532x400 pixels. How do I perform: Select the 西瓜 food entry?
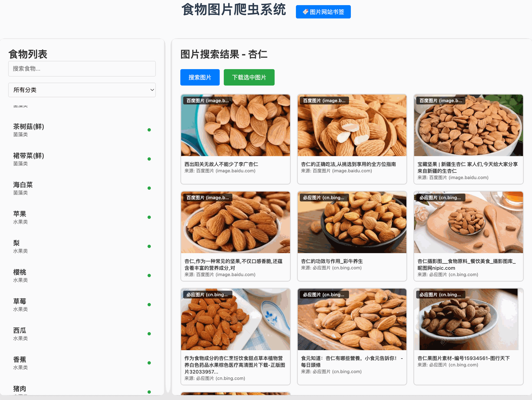pos(20,330)
